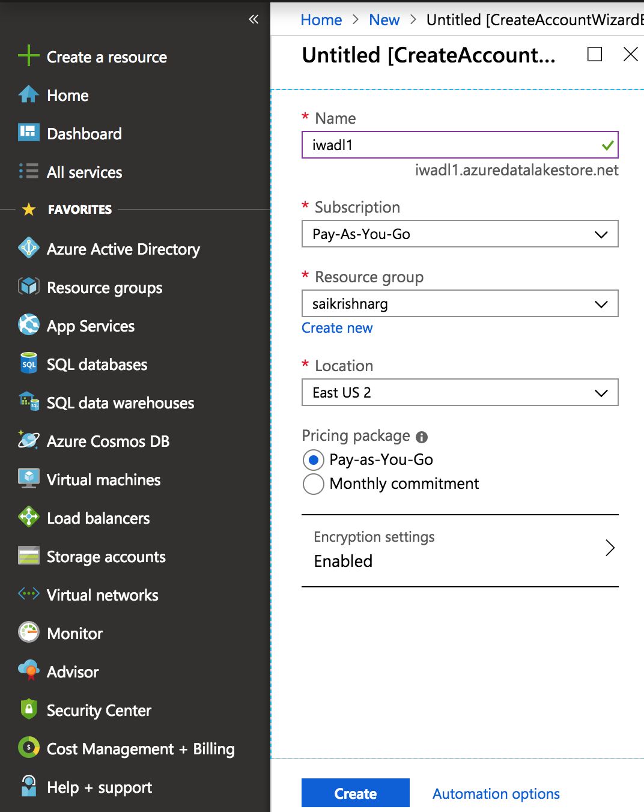Viewport: 644px width, 812px height.
Task: Go to New breadcrumb link
Action: click(384, 20)
